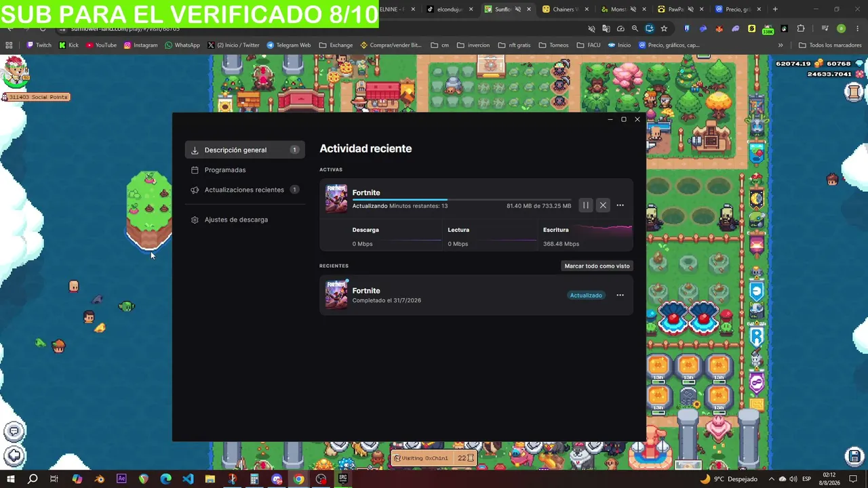Switch to the Precio, gráficos browser tab
This screenshot has height=488, width=868.
739,9
